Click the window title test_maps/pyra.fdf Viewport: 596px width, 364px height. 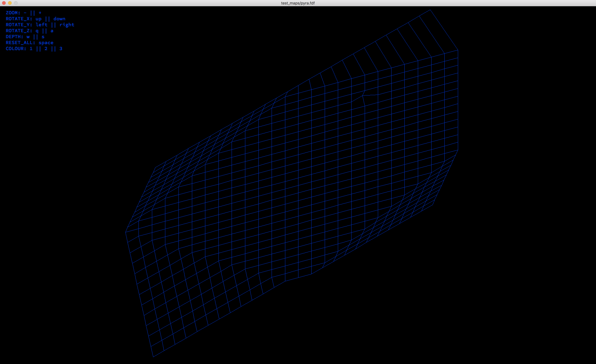pyautogui.click(x=298, y=3)
